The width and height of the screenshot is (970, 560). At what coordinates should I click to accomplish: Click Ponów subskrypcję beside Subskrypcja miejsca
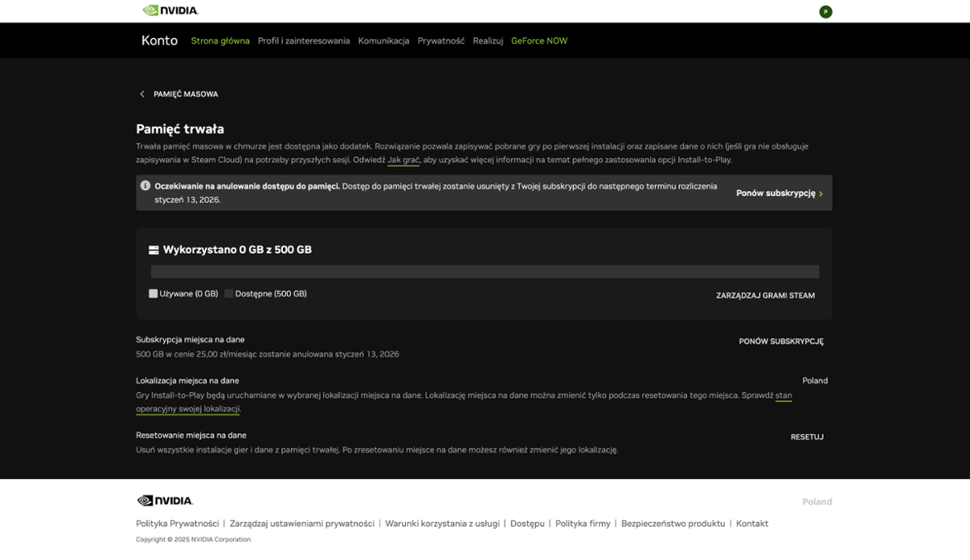pos(781,342)
